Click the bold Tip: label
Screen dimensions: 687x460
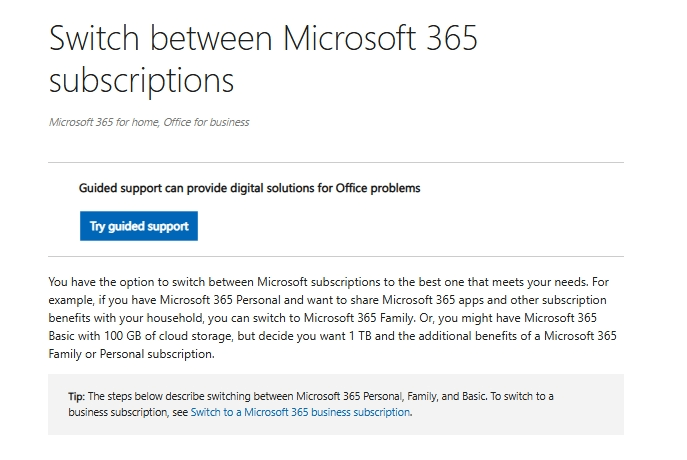[77, 396]
